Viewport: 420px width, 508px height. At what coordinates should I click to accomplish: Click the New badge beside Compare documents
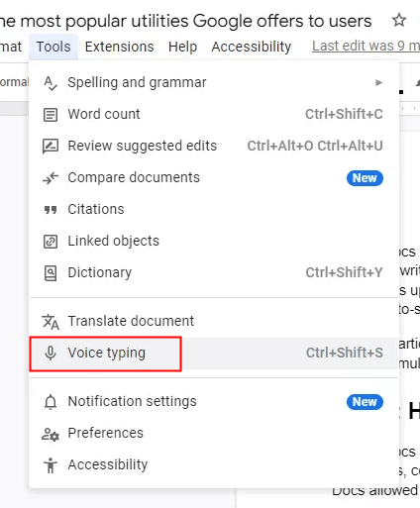pyautogui.click(x=365, y=178)
